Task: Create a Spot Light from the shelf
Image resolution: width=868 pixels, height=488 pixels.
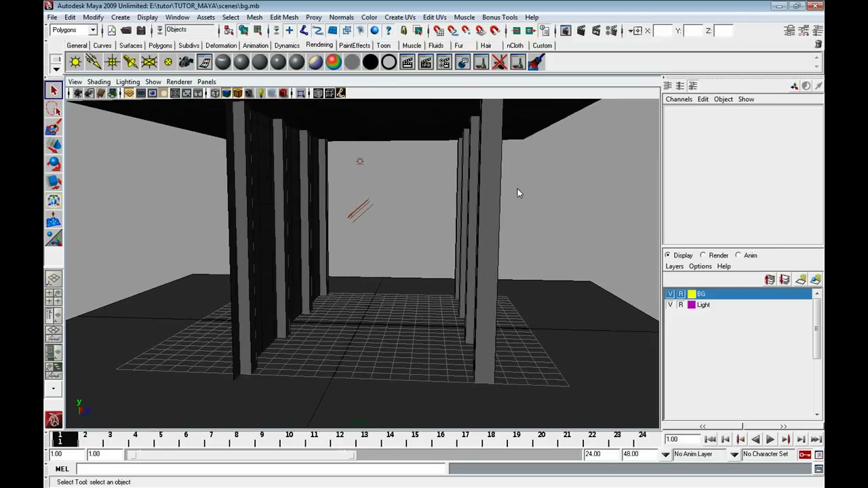Action: pyautogui.click(x=130, y=62)
